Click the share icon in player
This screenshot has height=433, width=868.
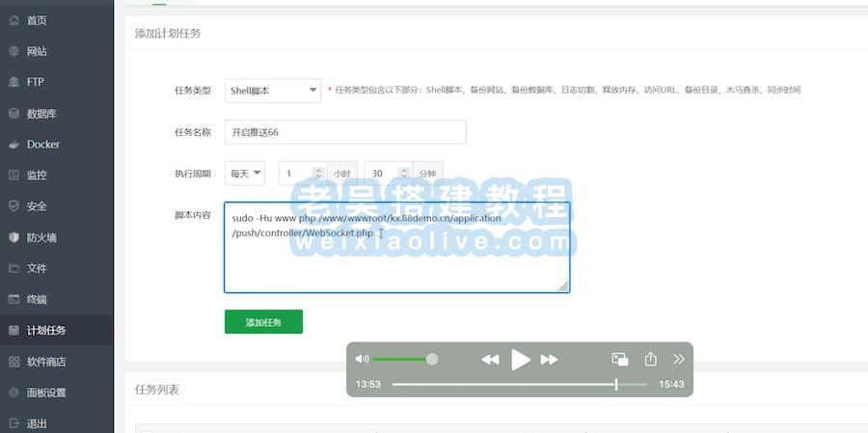coord(650,359)
